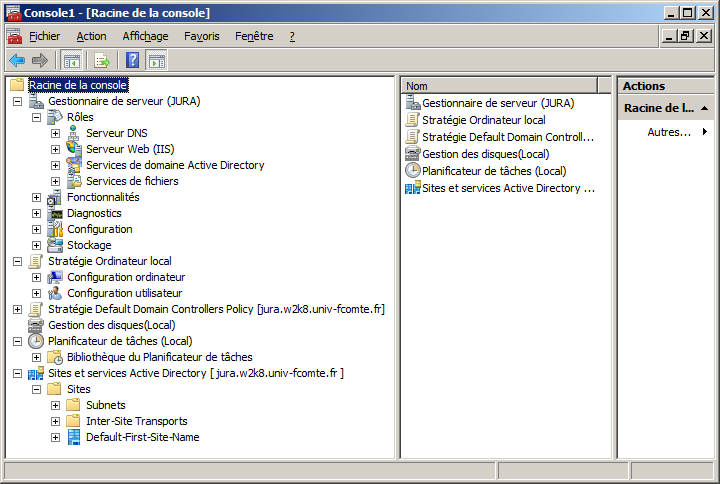The image size is (720, 484).
Task: Click Gestion des disques icon in right pane
Action: (x=413, y=154)
